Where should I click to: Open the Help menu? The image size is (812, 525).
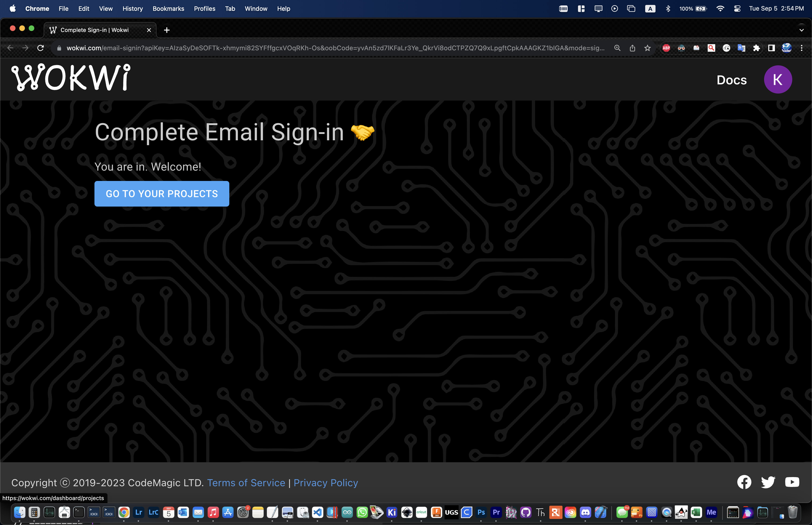(284, 8)
